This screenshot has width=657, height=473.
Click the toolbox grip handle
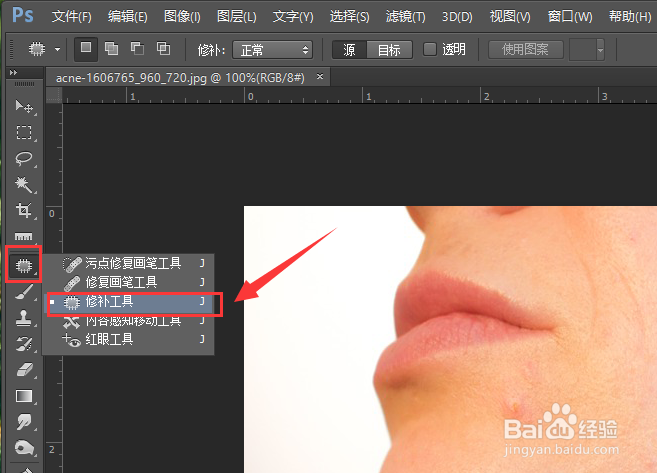(x=24, y=84)
